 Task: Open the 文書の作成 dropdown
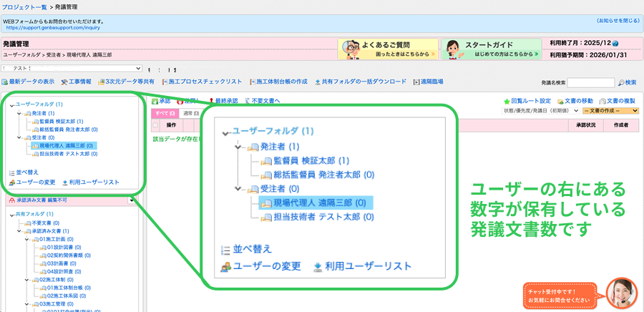pos(610,111)
